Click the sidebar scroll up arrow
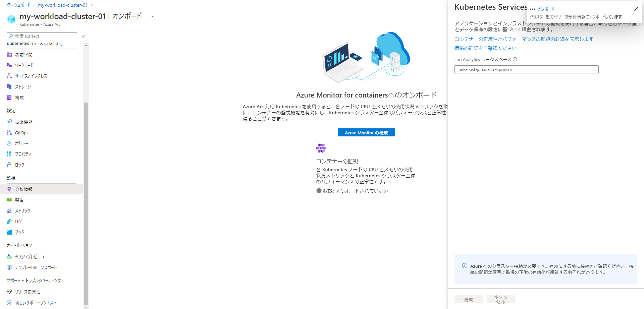Viewport: 644px width, 309px height. point(86,46)
